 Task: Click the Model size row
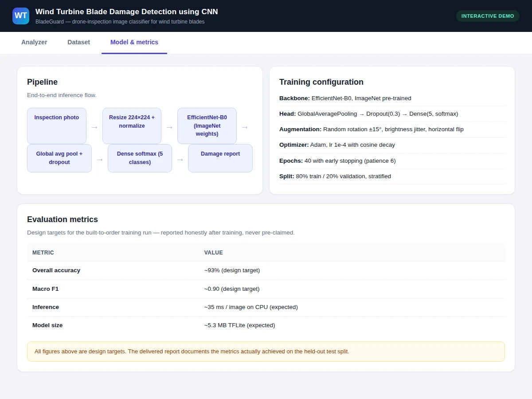point(266,325)
